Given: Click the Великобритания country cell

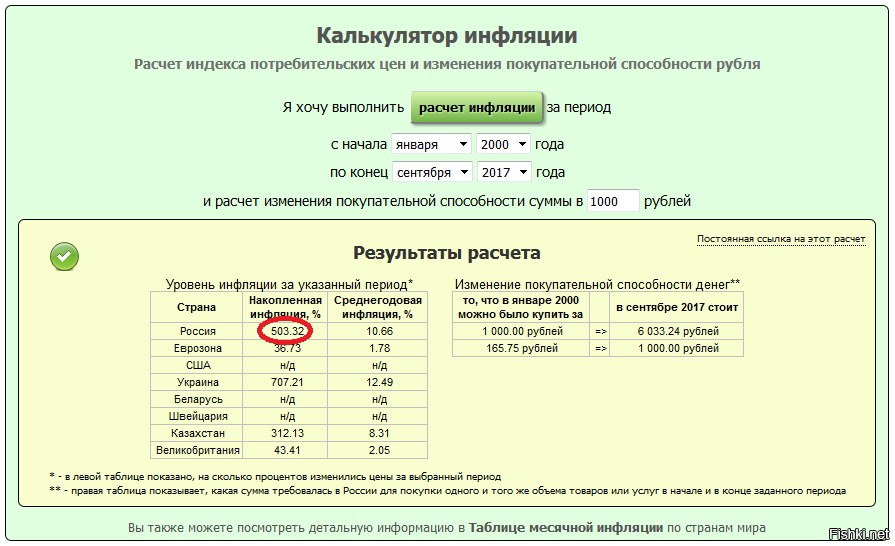Looking at the screenshot, I should point(197,450).
